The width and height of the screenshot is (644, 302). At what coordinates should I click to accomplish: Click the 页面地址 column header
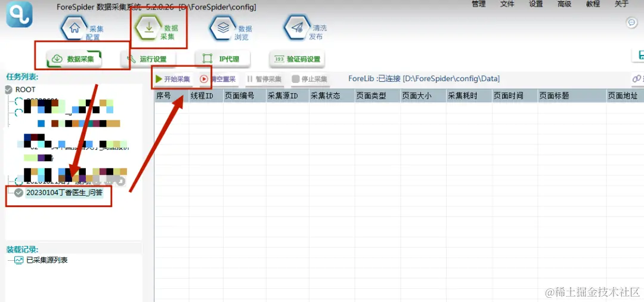[x=625, y=95]
